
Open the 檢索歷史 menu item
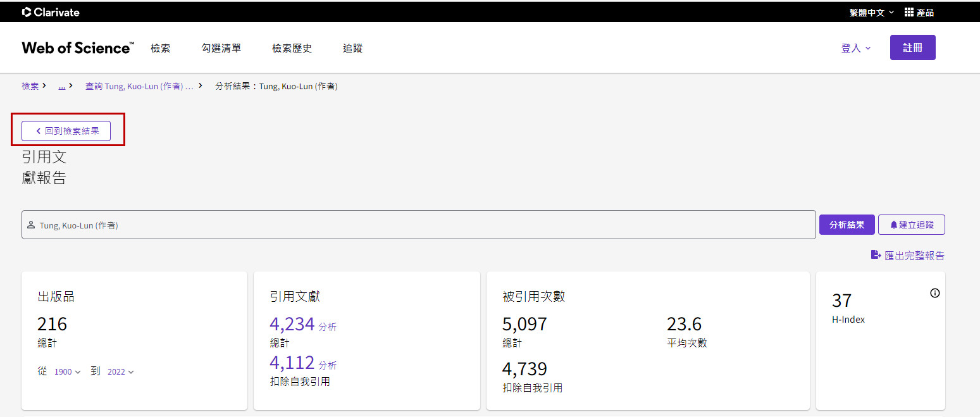tap(292, 48)
